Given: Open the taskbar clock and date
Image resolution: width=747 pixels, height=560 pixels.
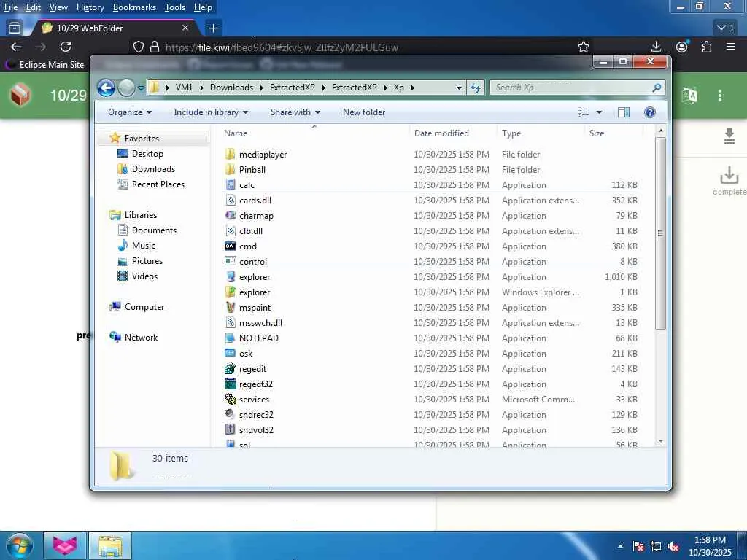Looking at the screenshot, I should pos(710,546).
